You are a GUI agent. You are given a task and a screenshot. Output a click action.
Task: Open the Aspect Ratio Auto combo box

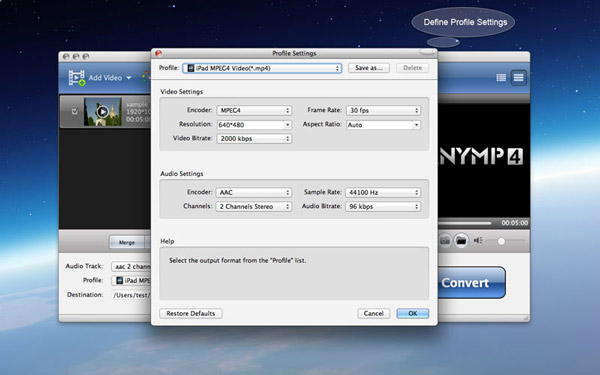coord(383,125)
